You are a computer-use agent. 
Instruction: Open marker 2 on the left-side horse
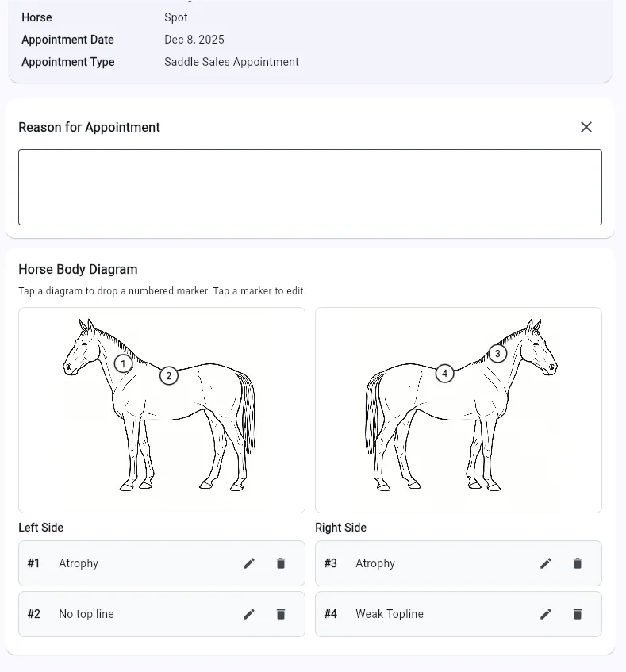click(168, 376)
